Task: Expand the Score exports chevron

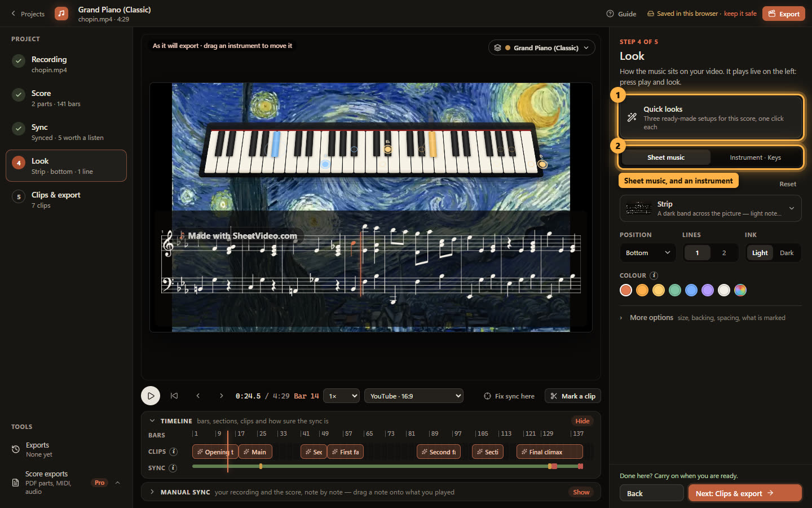Action: [117, 483]
